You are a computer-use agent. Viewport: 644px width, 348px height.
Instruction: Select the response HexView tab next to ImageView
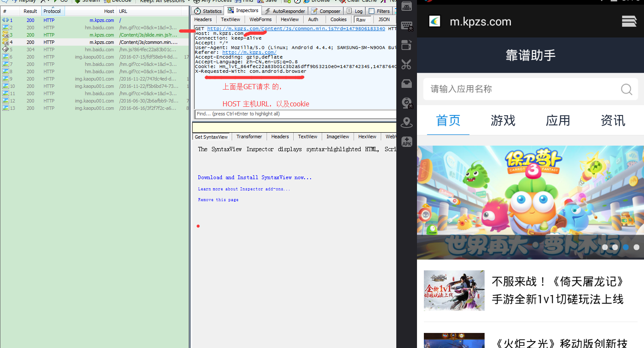pos(367,137)
